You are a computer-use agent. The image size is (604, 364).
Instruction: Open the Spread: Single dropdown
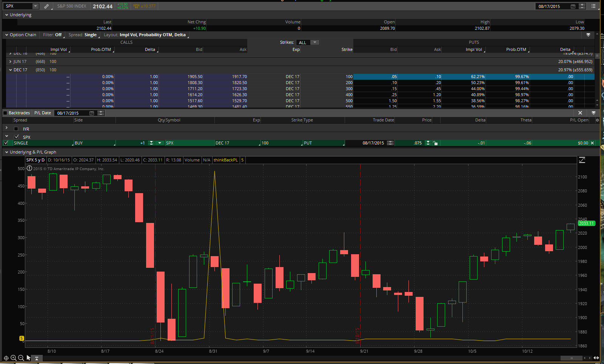pyautogui.click(x=83, y=35)
